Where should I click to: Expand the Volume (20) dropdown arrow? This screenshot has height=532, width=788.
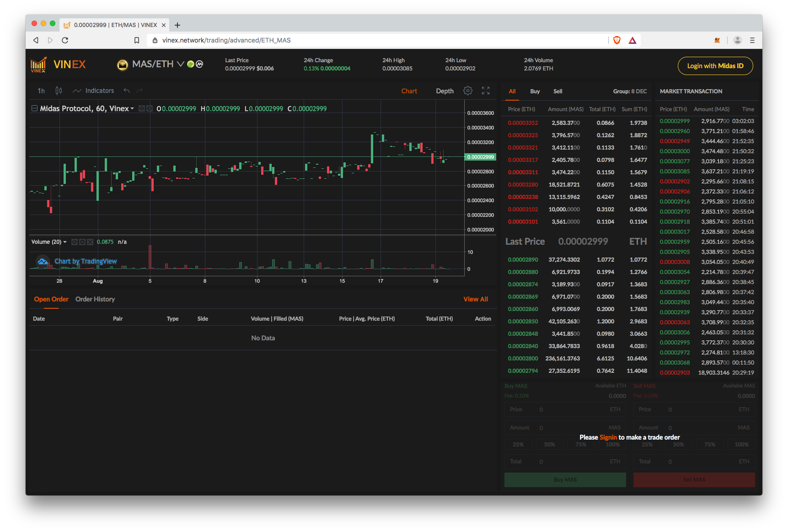65,242
